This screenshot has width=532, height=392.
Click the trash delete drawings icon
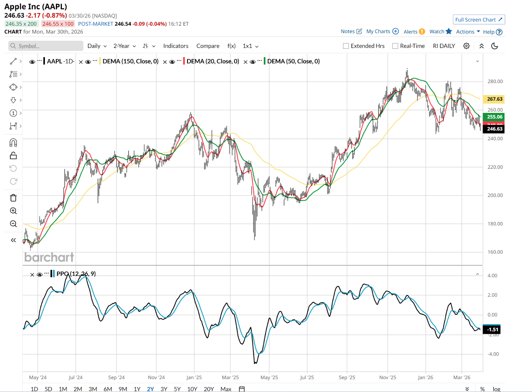pos(13,198)
